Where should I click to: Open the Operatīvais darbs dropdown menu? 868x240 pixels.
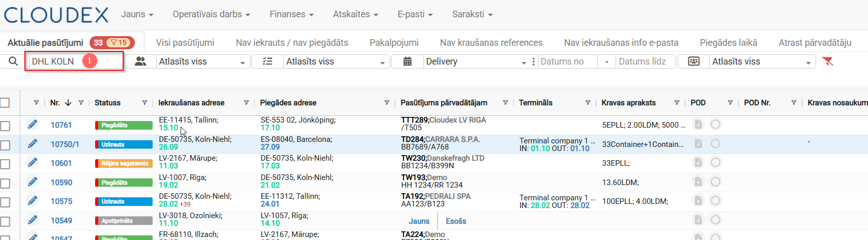click(x=211, y=14)
